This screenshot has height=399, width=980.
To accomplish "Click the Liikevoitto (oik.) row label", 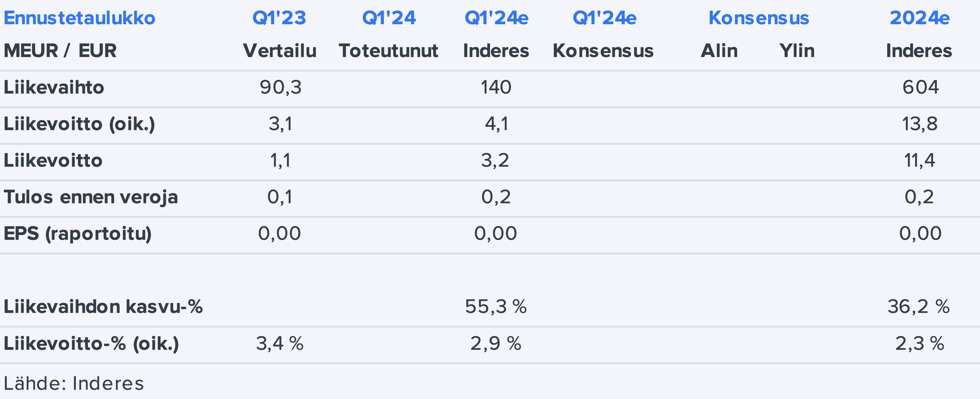I will click(x=80, y=124).
